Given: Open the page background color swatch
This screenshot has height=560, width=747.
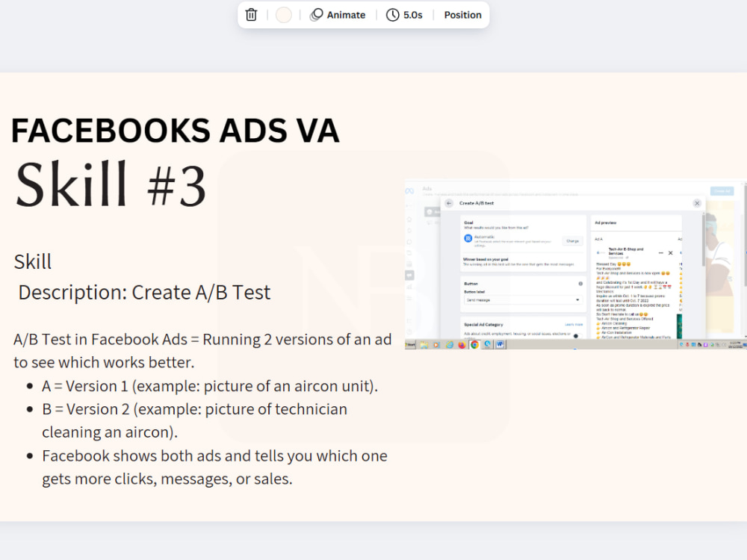Looking at the screenshot, I should [283, 15].
